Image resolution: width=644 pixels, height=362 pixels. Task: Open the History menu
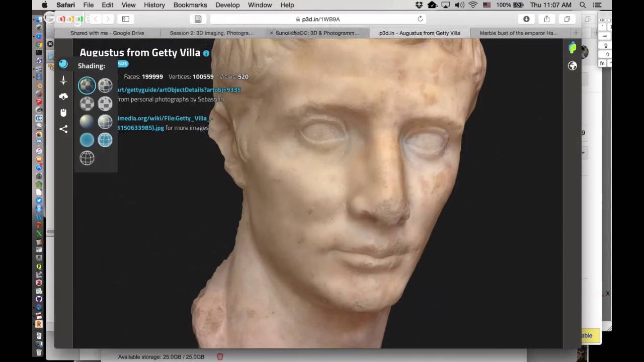[x=154, y=5]
